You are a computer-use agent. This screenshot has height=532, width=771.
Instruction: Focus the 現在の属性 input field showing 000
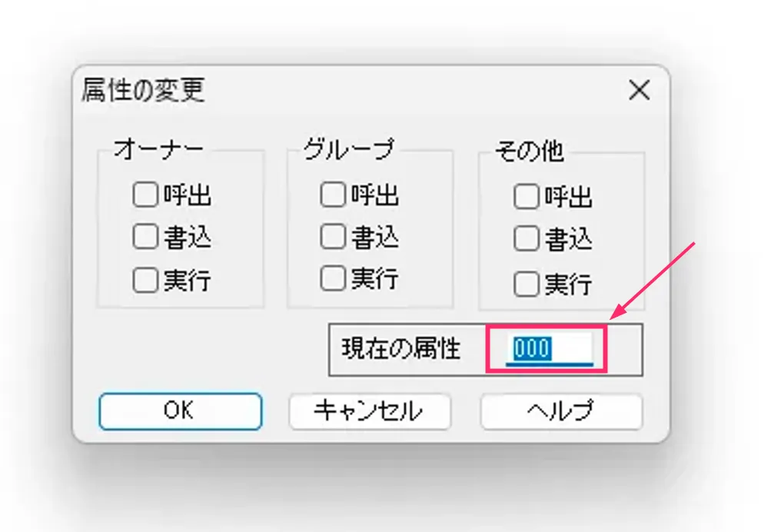(547, 350)
